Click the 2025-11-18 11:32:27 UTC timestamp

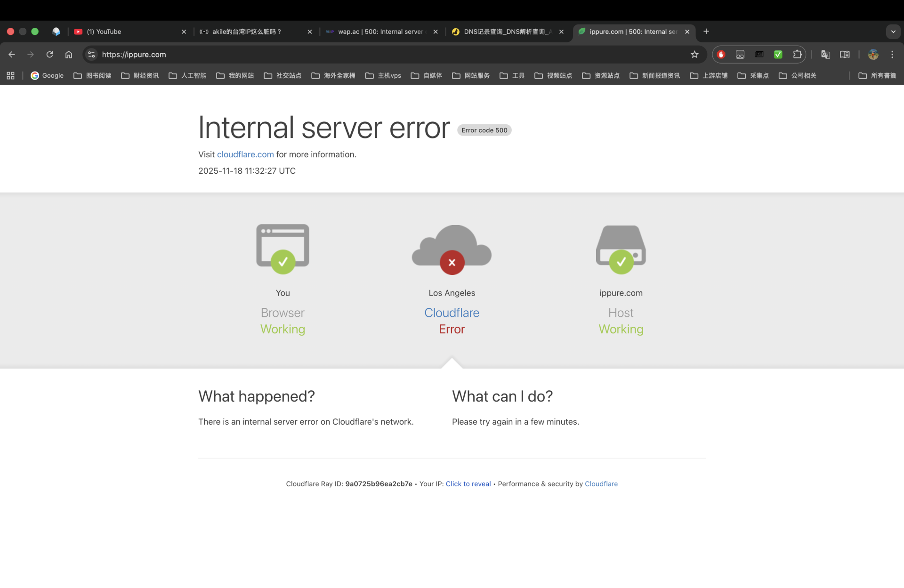[x=247, y=171]
